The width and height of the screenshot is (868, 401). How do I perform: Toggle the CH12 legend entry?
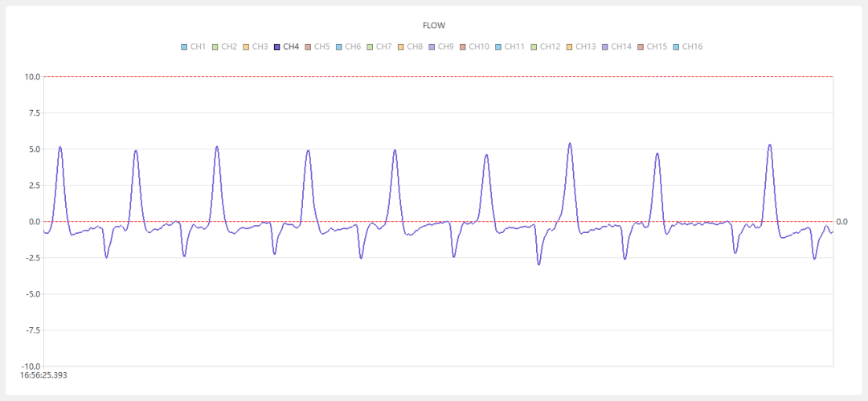click(550, 47)
